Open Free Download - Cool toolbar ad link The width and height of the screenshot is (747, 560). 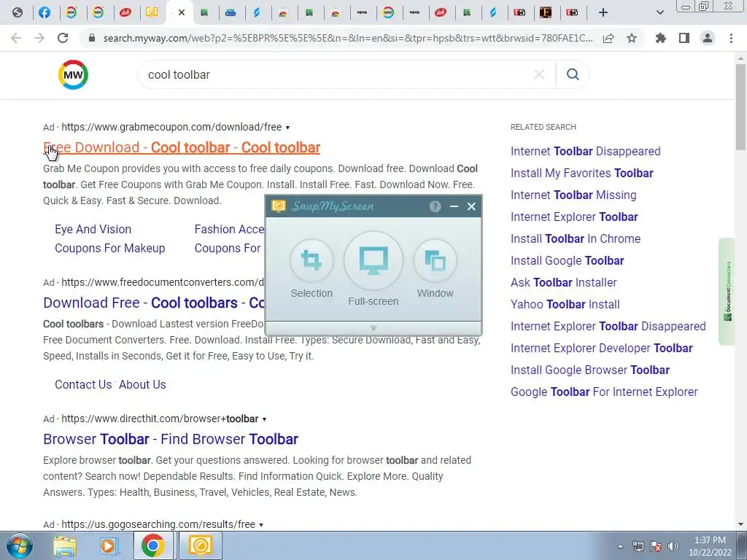(182, 147)
